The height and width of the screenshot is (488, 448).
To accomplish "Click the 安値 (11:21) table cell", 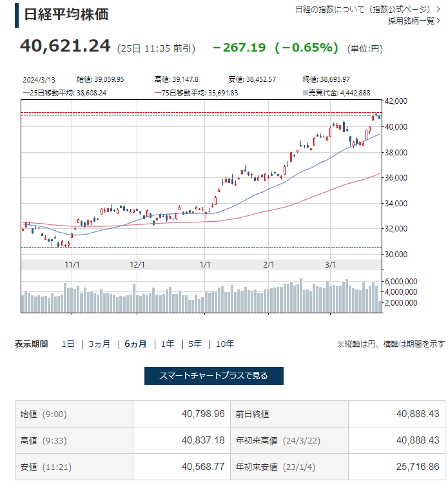I will pyautogui.click(x=74, y=467).
